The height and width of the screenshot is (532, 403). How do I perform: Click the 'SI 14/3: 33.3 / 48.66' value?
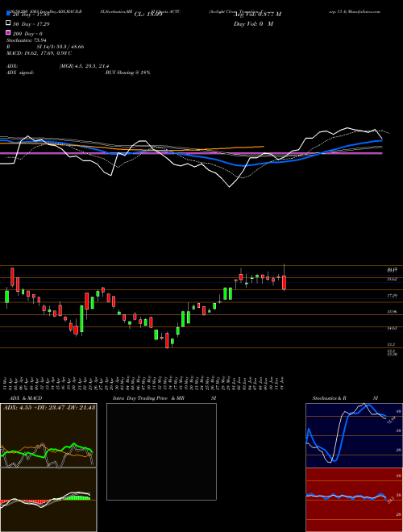pyautogui.click(x=60, y=47)
